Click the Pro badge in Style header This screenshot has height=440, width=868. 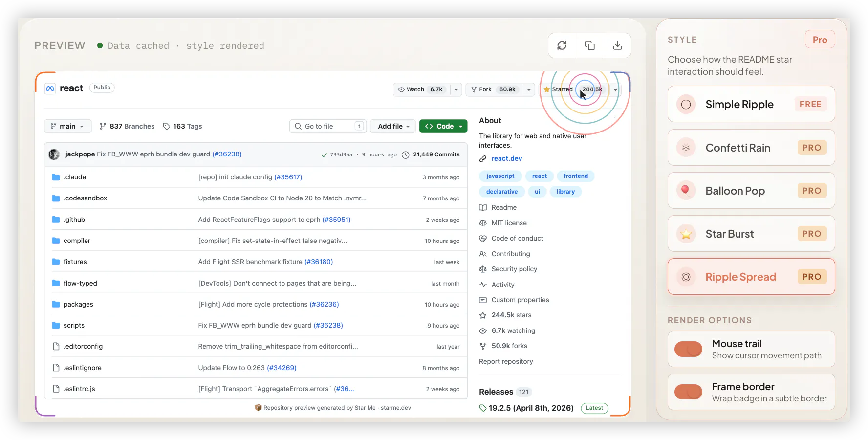point(820,40)
